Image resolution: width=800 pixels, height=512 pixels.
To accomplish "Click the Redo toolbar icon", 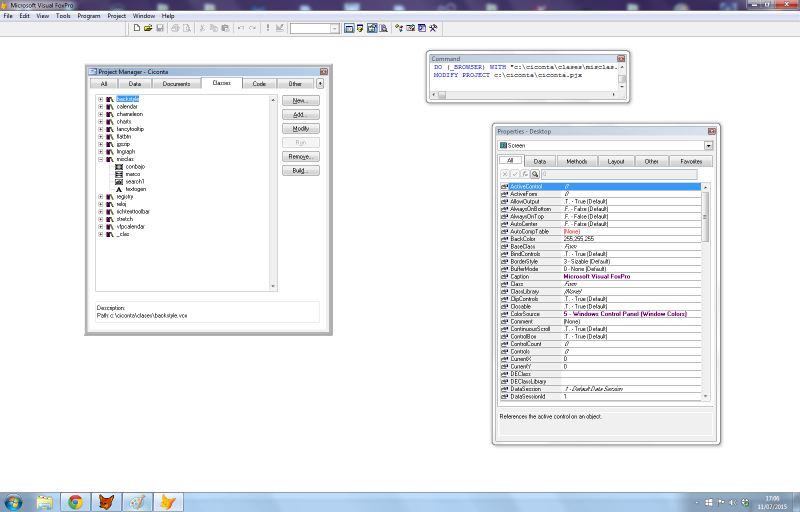I will [x=252, y=29].
